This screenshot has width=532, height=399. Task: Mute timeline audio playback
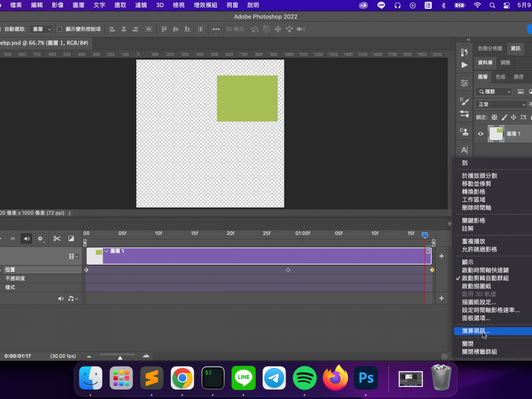click(x=27, y=239)
